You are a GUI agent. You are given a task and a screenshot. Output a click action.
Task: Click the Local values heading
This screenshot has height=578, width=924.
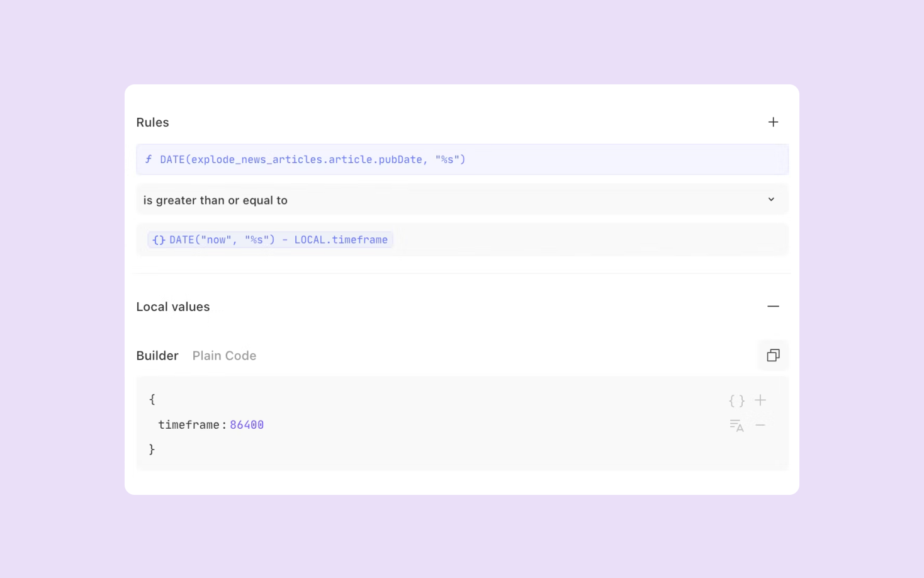[173, 307]
